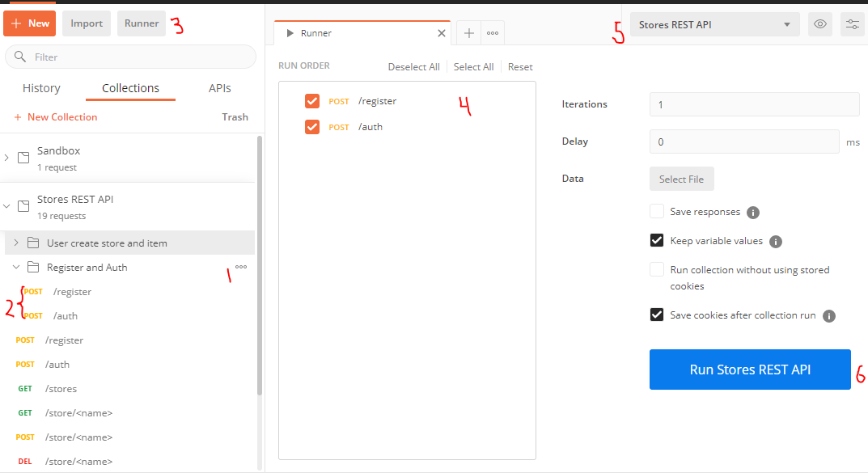868x473 pixels.
Task: Close the Runner tab
Action: [441, 33]
